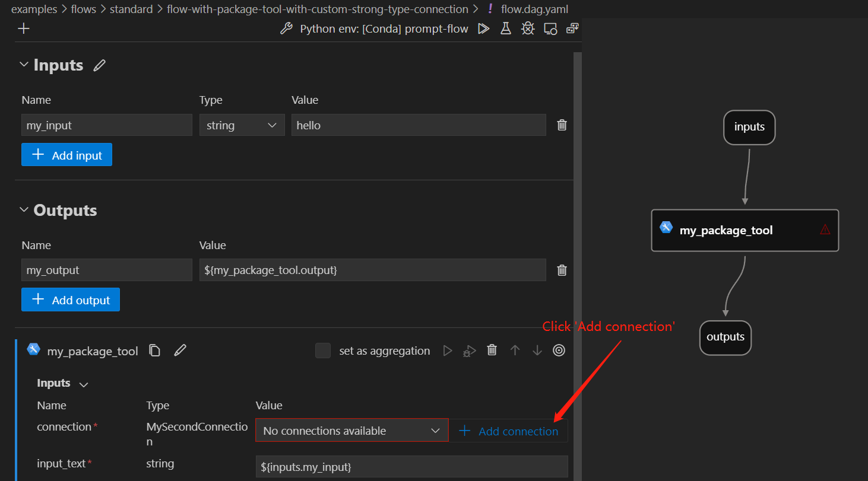Copy the my_package_tool node name
Viewport: 868px width, 481px height.
[x=155, y=351]
